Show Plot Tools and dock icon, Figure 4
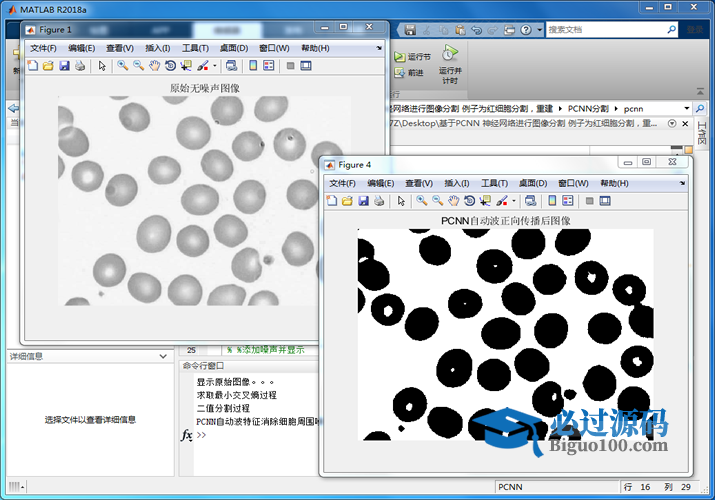 click(605, 201)
